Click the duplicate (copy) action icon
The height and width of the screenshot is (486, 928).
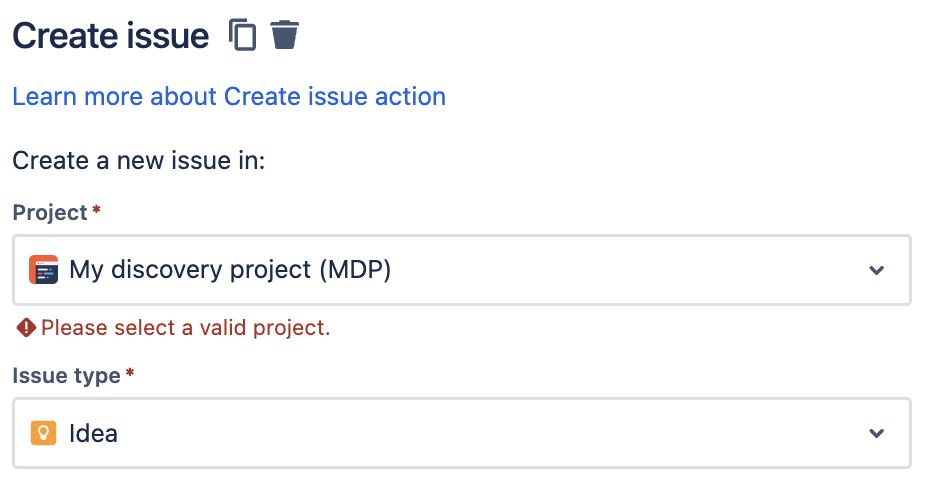point(242,35)
